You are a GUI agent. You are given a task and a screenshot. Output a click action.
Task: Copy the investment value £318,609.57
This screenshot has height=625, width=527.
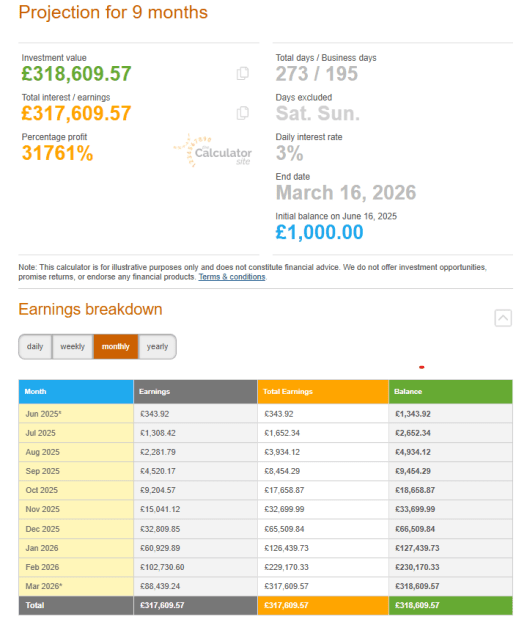(x=242, y=73)
